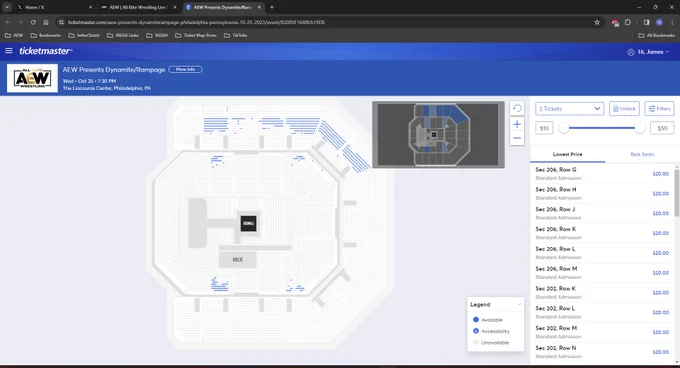Screen dimensions: 680x368
Task: Click the AEW event logo image
Action: [x=32, y=78]
